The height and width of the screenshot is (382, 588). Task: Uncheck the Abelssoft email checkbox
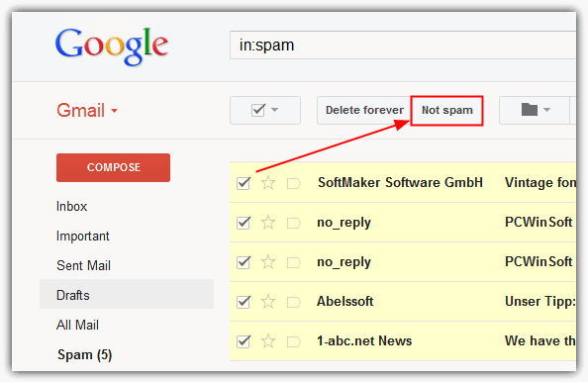[x=244, y=302]
